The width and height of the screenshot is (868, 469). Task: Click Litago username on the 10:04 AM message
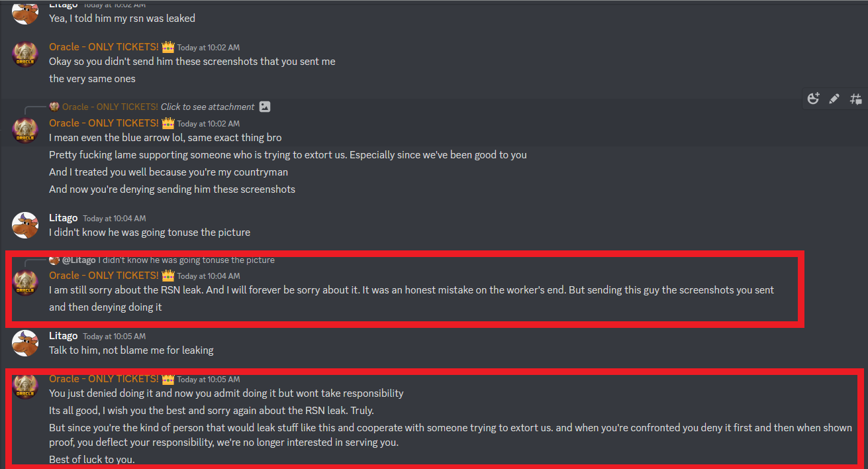pyautogui.click(x=64, y=217)
